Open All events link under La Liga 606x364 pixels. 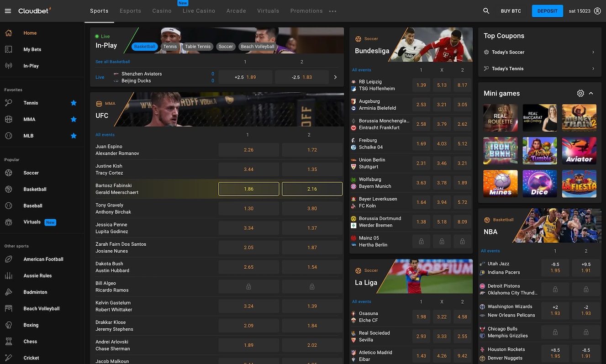[362, 301]
